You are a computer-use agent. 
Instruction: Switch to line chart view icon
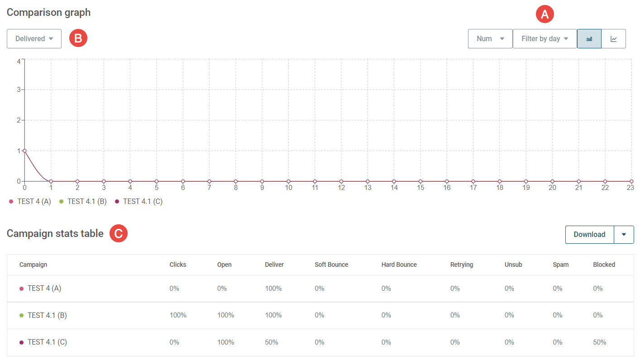614,39
